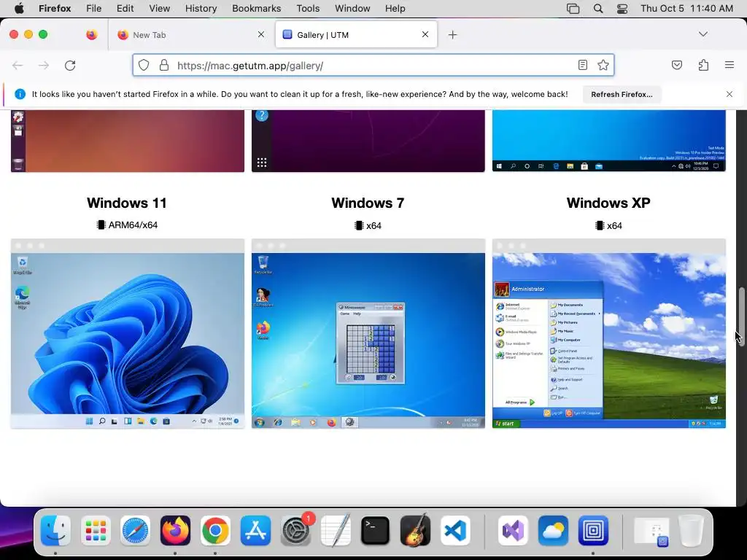Viewport: 747px width, 560px height.
Task: Open the cloud weather app in Dock
Action: [553, 530]
